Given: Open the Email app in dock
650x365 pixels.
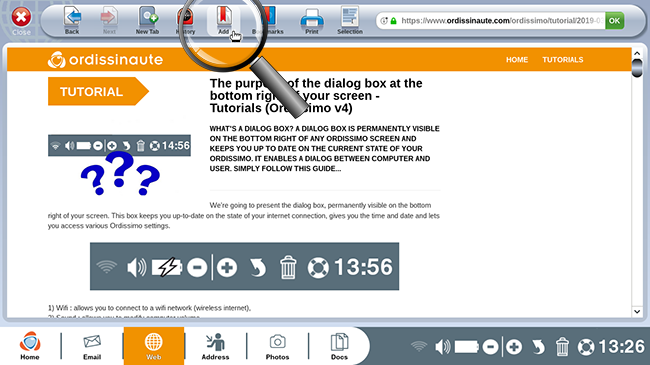Looking at the screenshot, I should coord(92,346).
